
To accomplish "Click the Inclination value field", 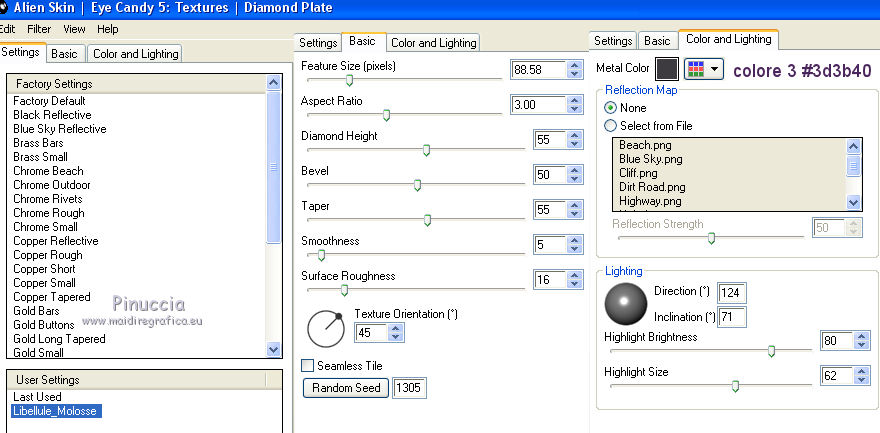I will click(732, 317).
